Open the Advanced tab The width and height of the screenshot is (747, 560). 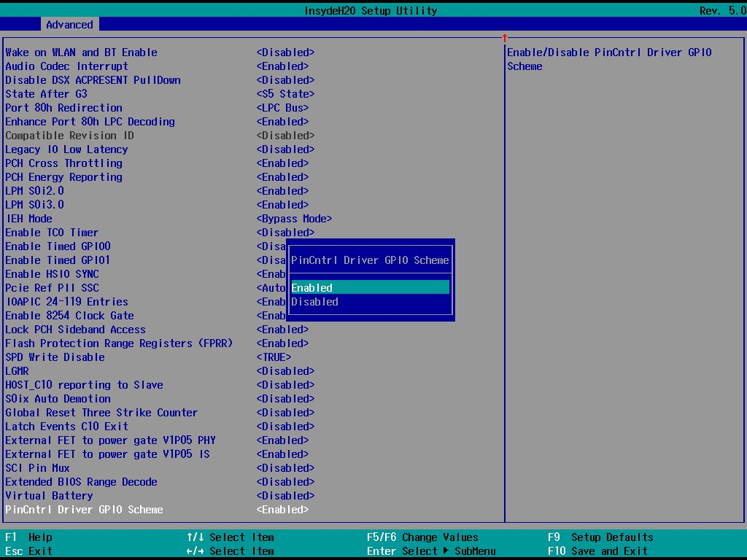click(x=69, y=25)
